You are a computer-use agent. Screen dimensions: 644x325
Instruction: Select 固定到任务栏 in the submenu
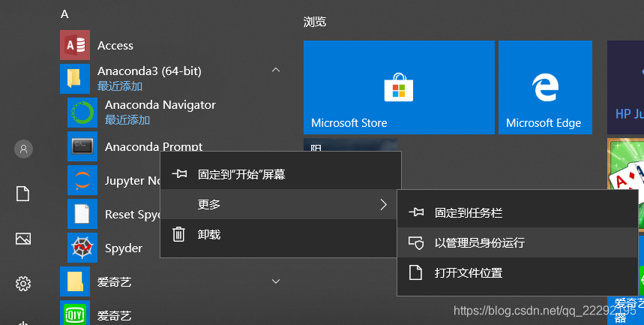[x=517, y=212]
